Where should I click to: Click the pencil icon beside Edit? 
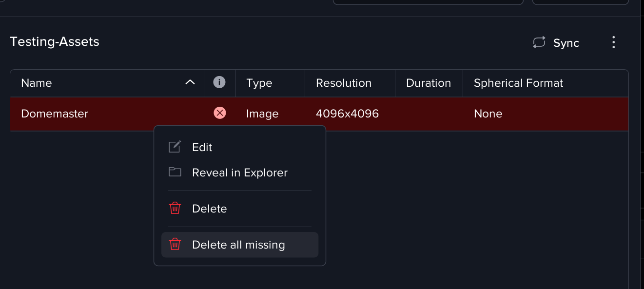(x=175, y=147)
